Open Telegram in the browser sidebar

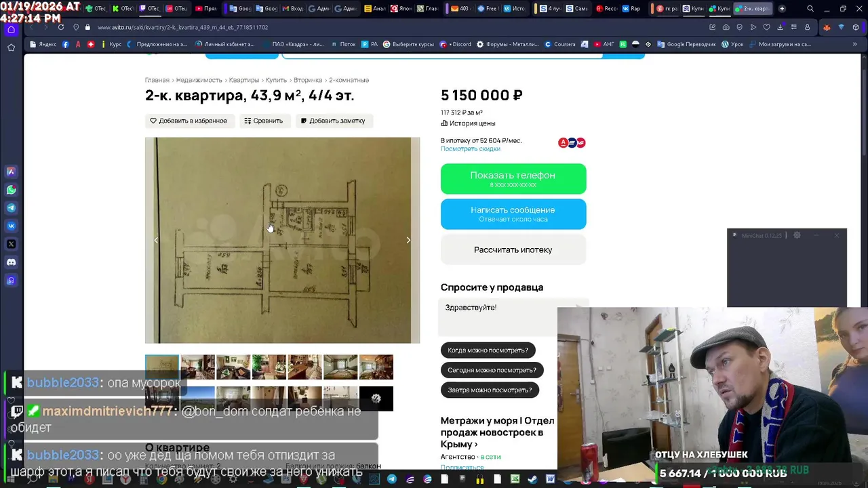(x=11, y=208)
